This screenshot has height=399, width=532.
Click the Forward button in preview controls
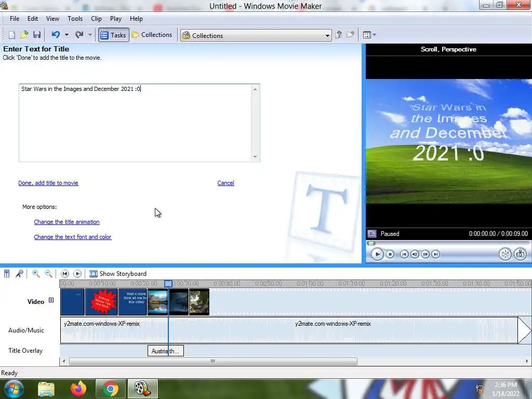(x=436, y=254)
